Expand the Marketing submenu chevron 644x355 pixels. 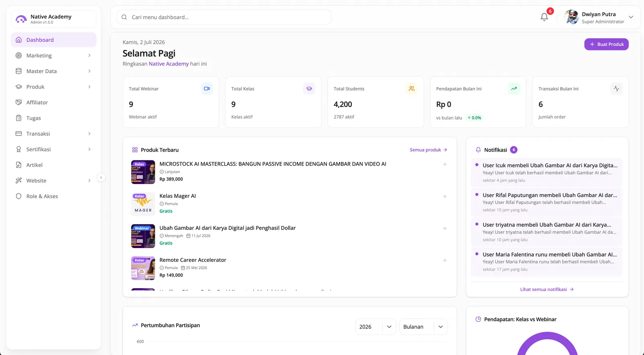[x=89, y=55]
